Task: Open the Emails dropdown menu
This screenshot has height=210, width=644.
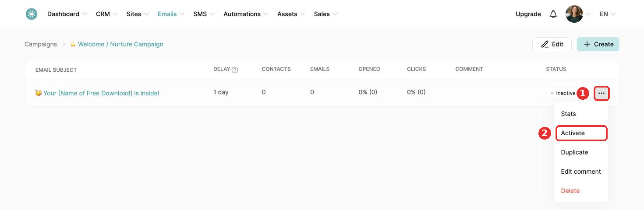Action: click(x=171, y=14)
